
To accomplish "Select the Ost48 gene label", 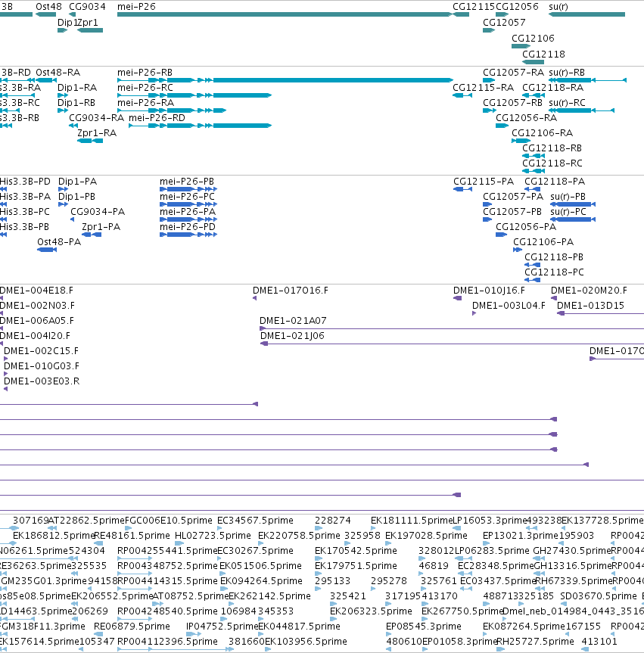I will point(48,7).
